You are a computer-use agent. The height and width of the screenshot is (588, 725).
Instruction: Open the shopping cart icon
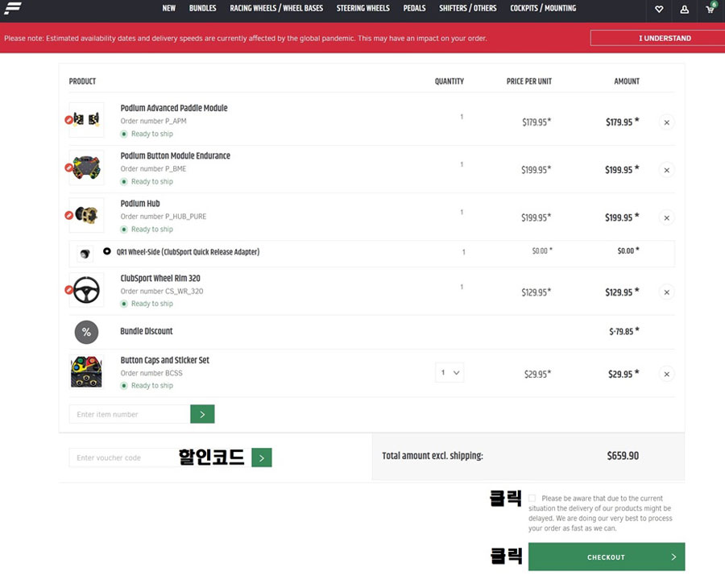tap(710, 8)
